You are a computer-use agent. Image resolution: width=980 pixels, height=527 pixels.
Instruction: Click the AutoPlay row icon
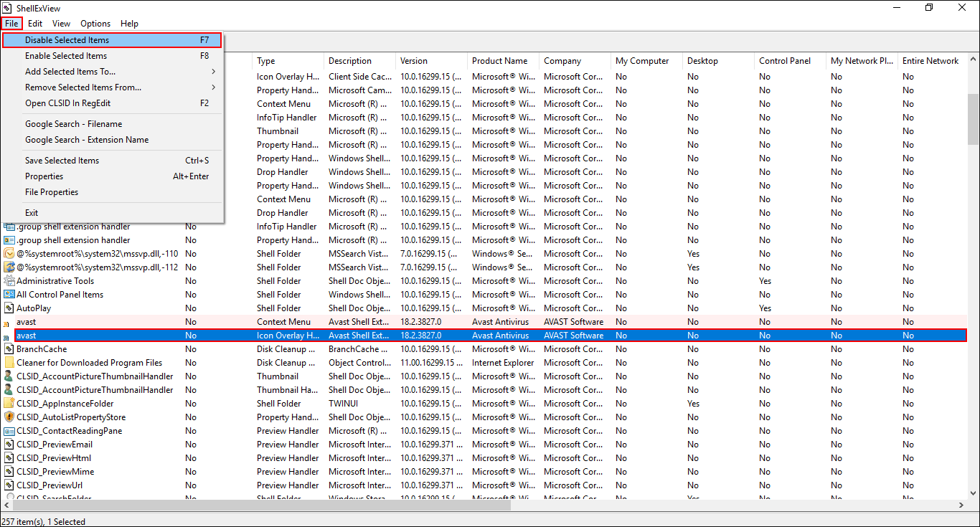point(9,308)
